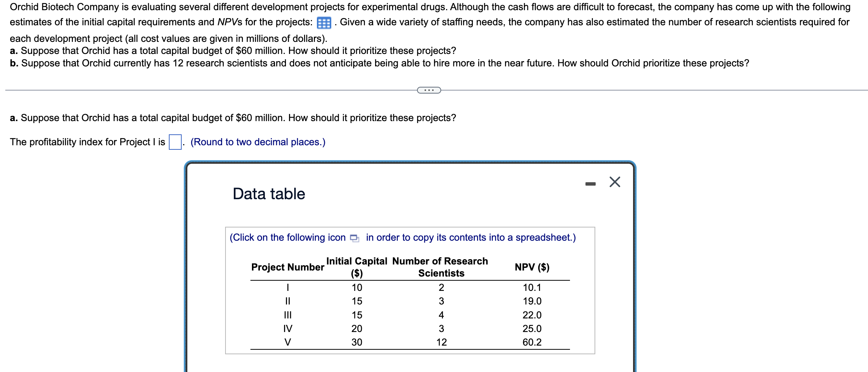
Task: Click the NPV ($) column header
Action: click(x=532, y=267)
